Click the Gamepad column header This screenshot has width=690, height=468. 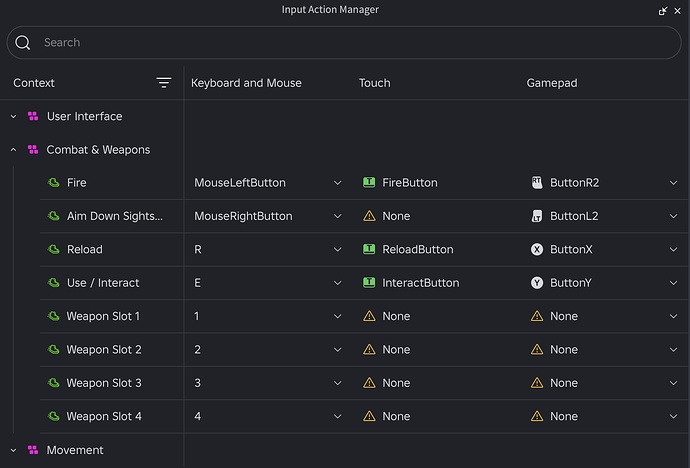click(x=552, y=83)
